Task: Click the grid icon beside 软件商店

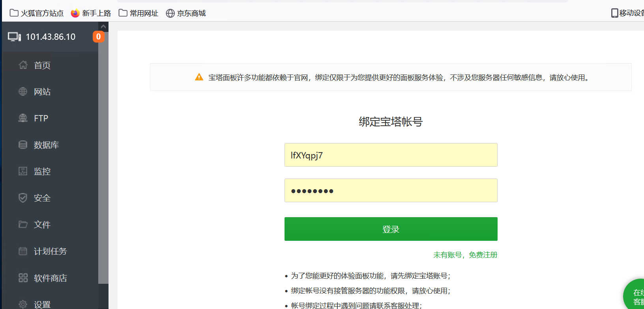Action: coord(23,278)
